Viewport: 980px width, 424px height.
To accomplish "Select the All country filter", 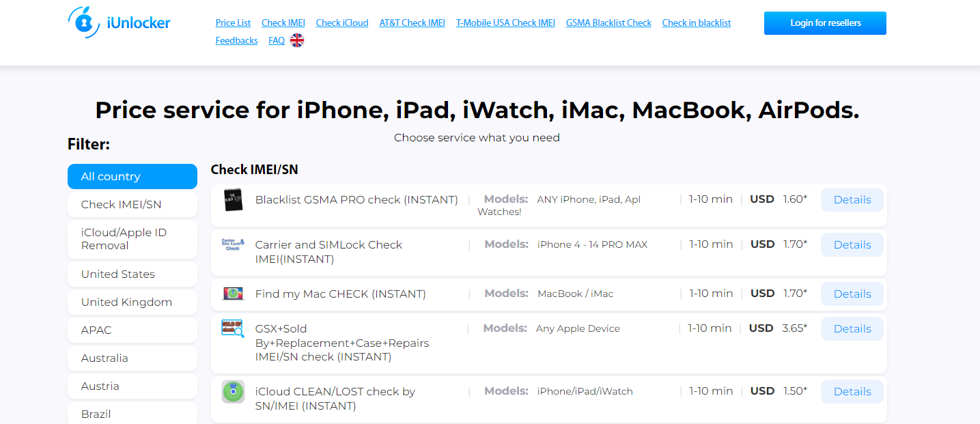I will [132, 176].
